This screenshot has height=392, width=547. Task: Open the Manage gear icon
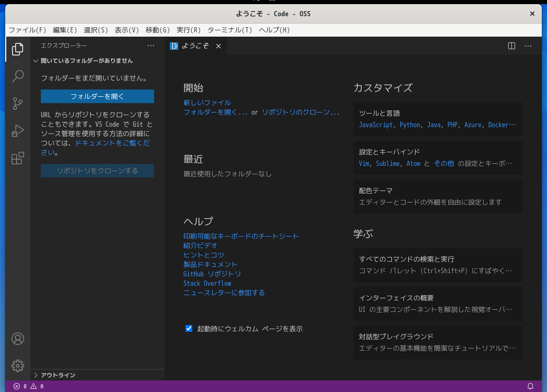[x=17, y=365]
